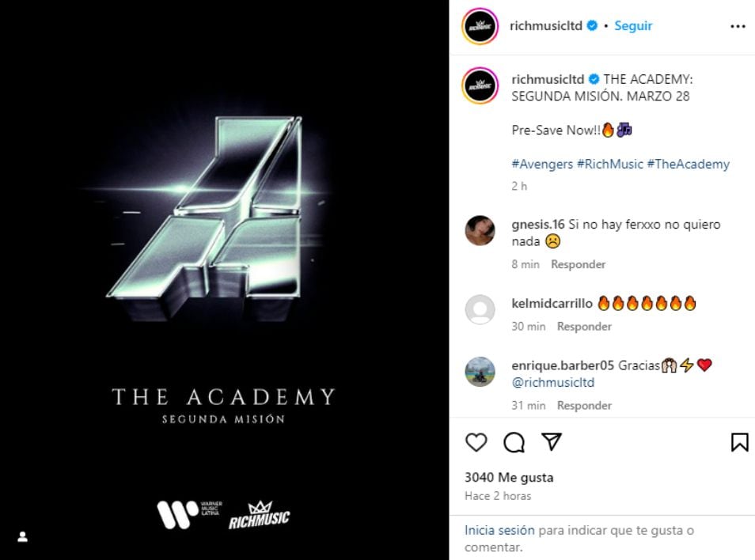Click the tagged people icon on the image
755x560 pixels.
point(23,537)
